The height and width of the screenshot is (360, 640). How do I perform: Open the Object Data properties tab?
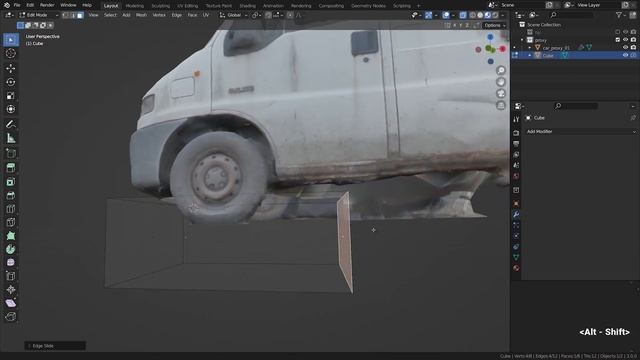coord(516,257)
